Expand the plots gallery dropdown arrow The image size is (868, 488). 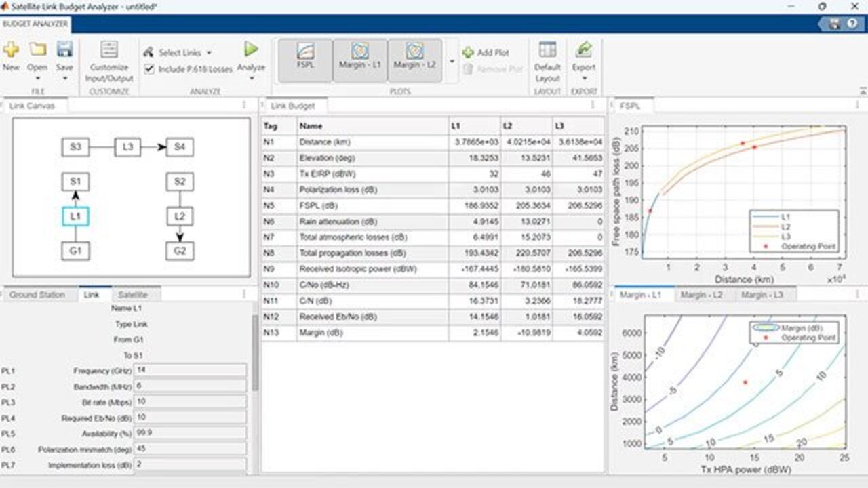tap(452, 61)
